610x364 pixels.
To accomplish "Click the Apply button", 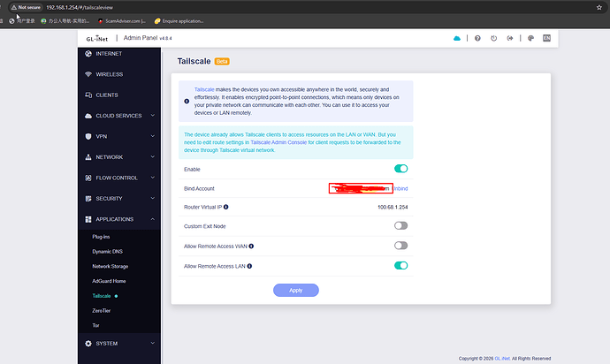I will [296, 290].
